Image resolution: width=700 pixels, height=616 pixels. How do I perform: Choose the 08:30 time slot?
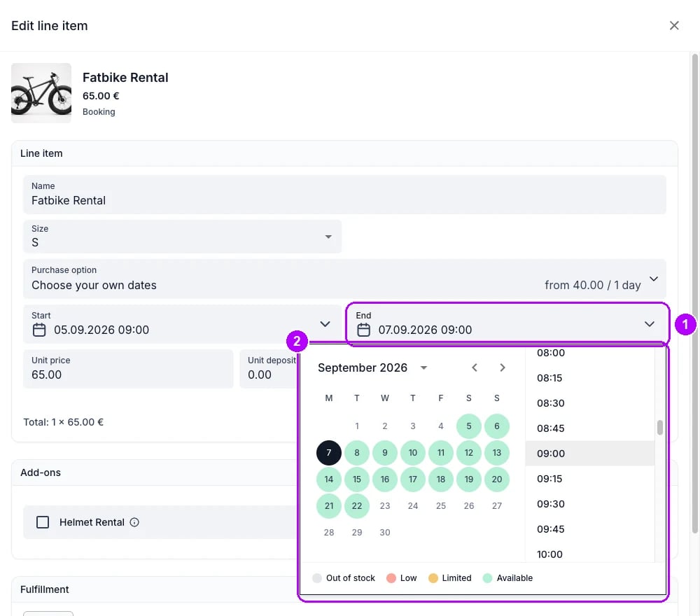pyautogui.click(x=589, y=403)
